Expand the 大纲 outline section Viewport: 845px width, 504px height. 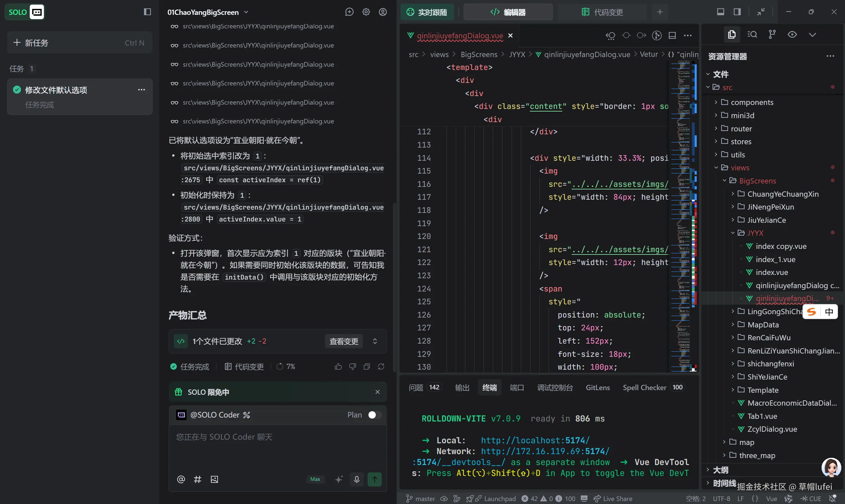[x=720, y=470]
